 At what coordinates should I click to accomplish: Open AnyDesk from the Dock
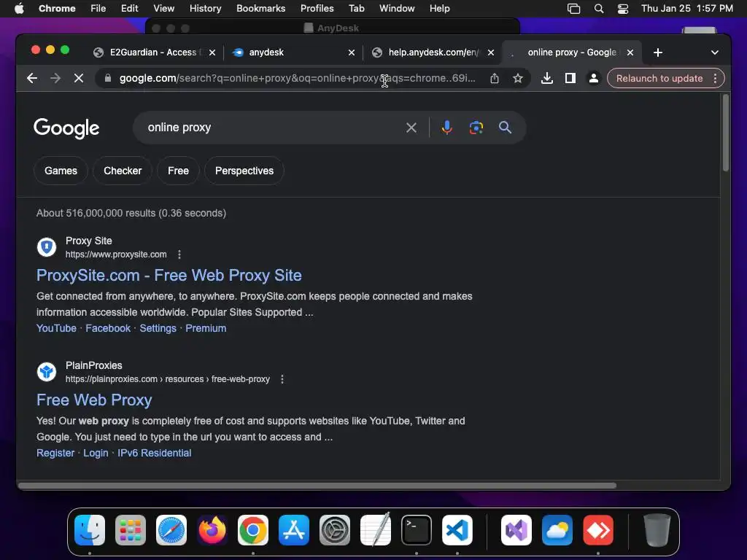click(598, 530)
